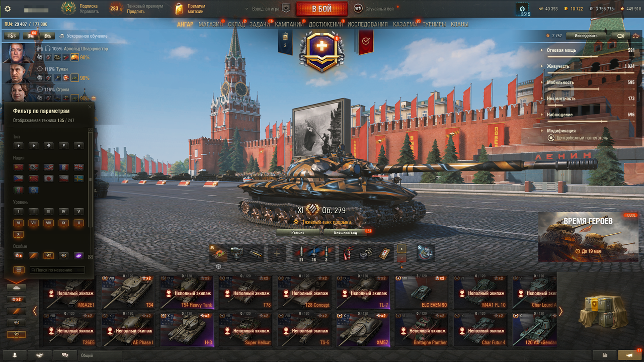Toggle the USSR nation filter

(19, 166)
